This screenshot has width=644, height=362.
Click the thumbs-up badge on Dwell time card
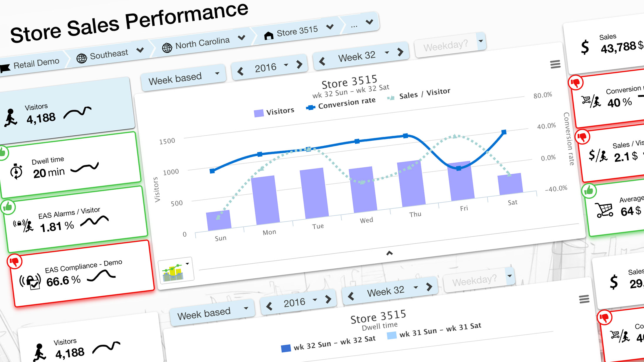tap(2, 153)
